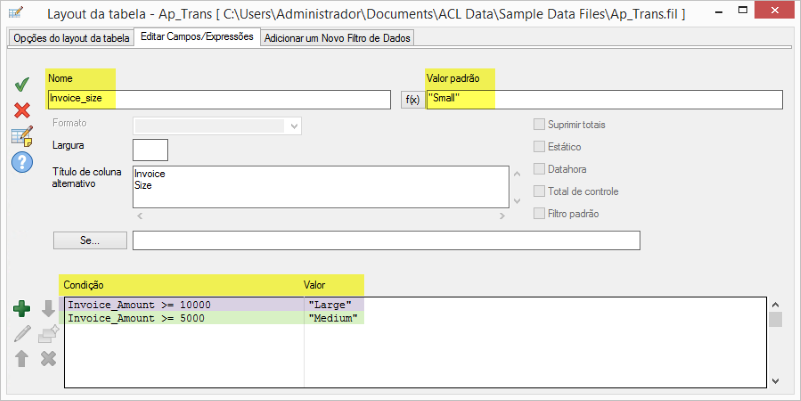Viewport: 801px width, 401px height.
Task: Add a condition with green plus icon
Action: click(22, 309)
